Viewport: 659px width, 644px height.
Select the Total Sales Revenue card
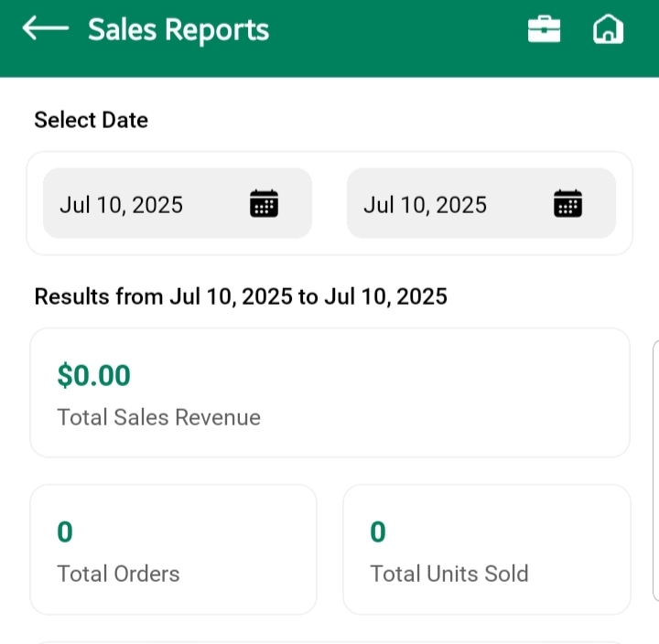tap(329, 392)
